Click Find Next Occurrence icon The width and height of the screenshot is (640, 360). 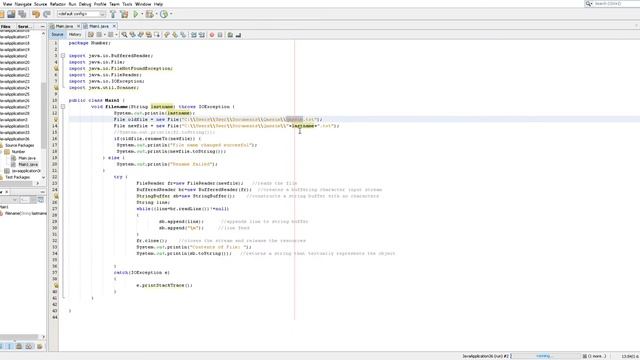point(140,35)
